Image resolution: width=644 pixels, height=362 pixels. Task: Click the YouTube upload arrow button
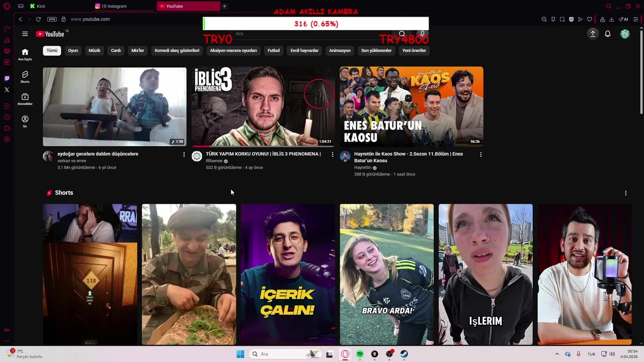click(x=593, y=34)
